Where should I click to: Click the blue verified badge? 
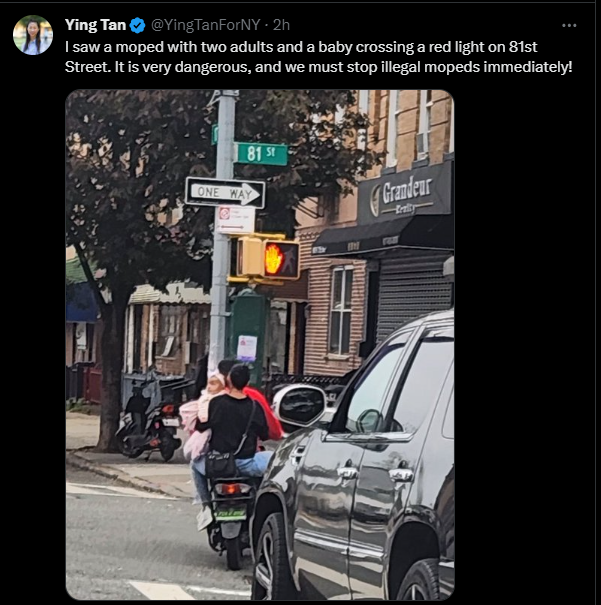[137, 25]
